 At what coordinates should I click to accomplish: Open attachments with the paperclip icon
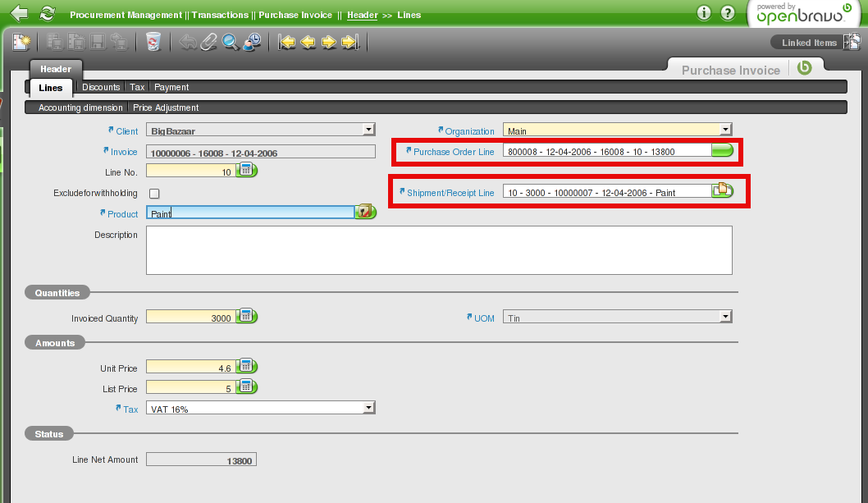(x=208, y=42)
